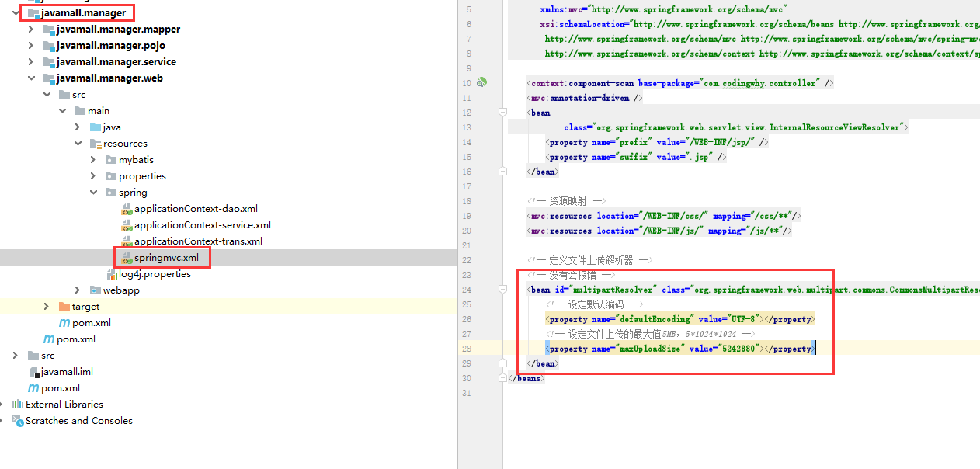The image size is (980, 469).
Task: Toggle the fold marker at closing beans tag
Action: tap(503, 378)
